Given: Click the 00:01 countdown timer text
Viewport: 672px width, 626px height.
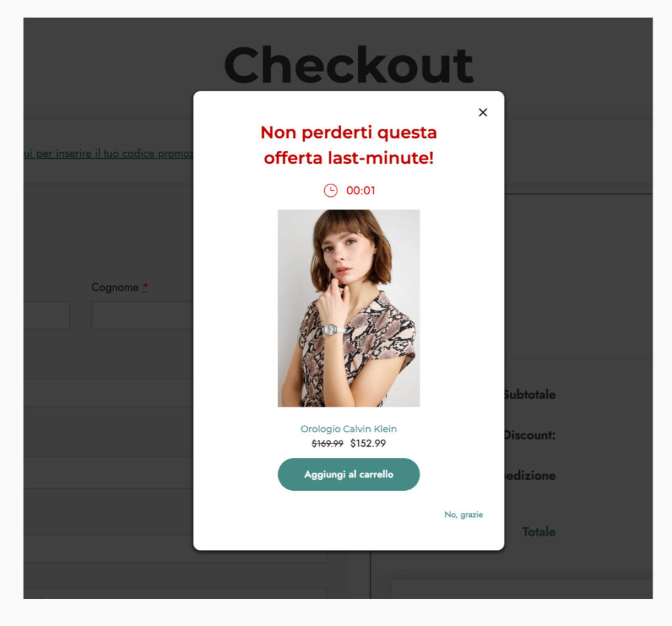Looking at the screenshot, I should pyautogui.click(x=361, y=191).
